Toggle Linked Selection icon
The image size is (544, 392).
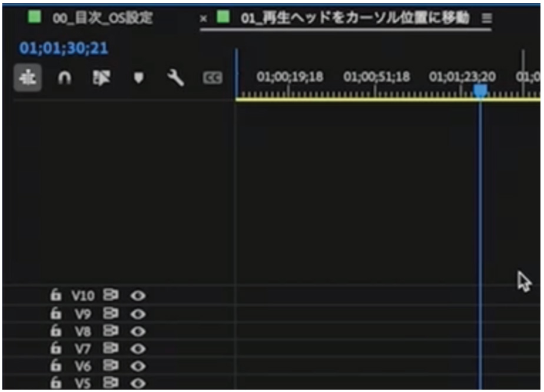click(x=101, y=78)
